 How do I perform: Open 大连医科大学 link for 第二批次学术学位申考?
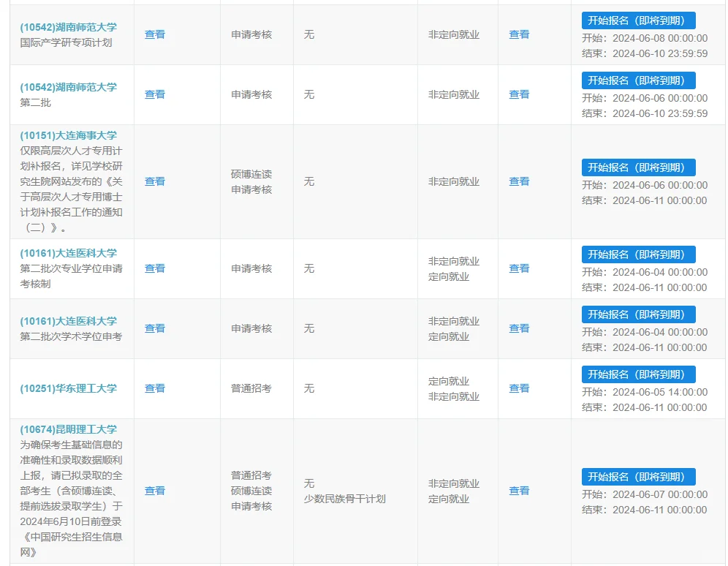pos(68,321)
